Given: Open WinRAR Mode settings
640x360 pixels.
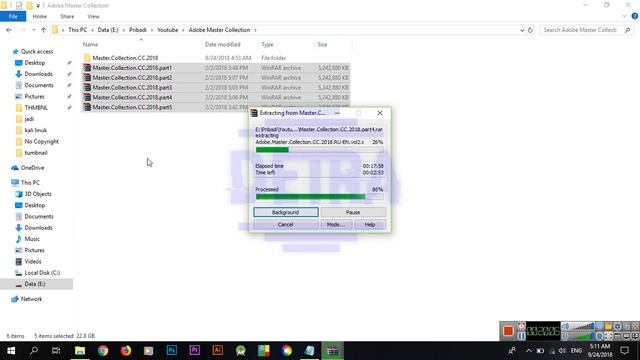Looking at the screenshot, I should click(x=336, y=224).
